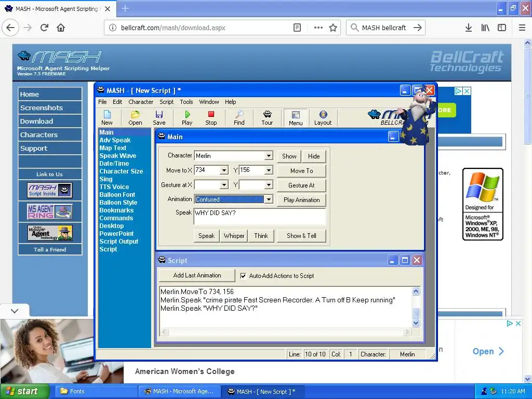The height and width of the screenshot is (399, 532).
Task: Go back with the browser back arrow
Action: (x=10, y=28)
